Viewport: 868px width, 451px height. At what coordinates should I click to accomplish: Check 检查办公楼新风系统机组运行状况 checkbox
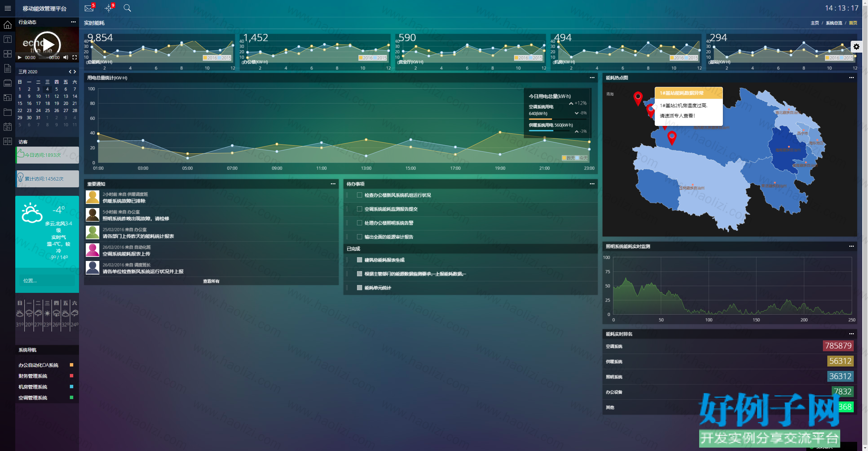click(359, 195)
